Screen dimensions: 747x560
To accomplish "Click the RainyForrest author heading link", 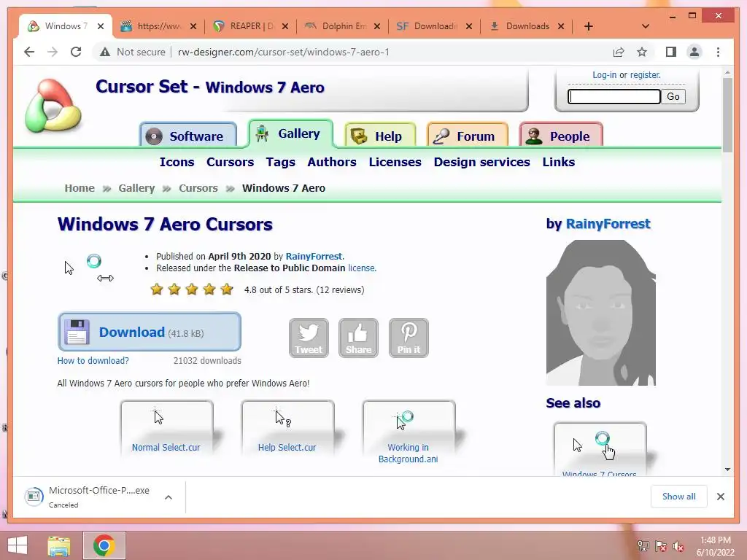I will (608, 224).
